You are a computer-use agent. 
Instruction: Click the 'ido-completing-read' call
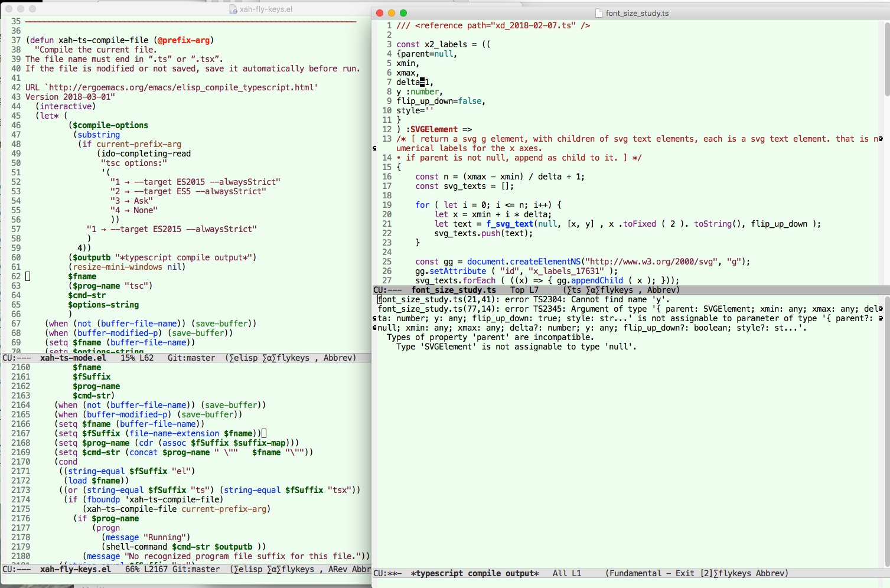coord(146,153)
